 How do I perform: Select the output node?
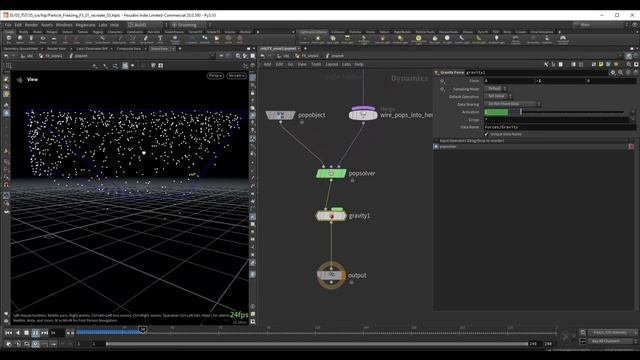(x=331, y=276)
